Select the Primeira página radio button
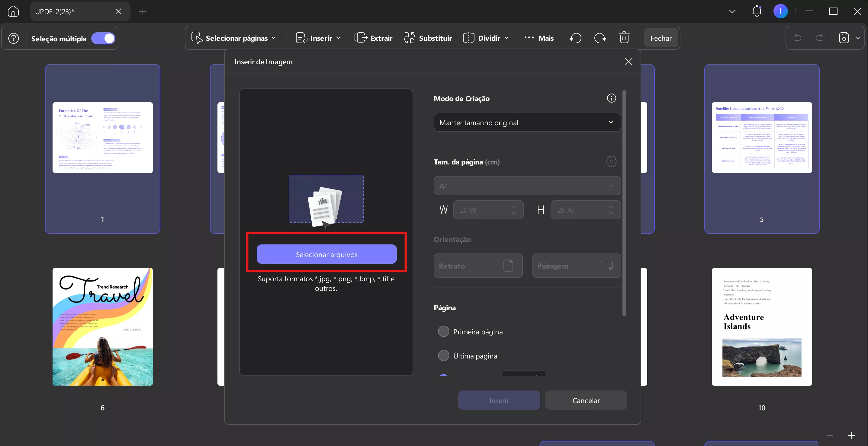 [443, 332]
